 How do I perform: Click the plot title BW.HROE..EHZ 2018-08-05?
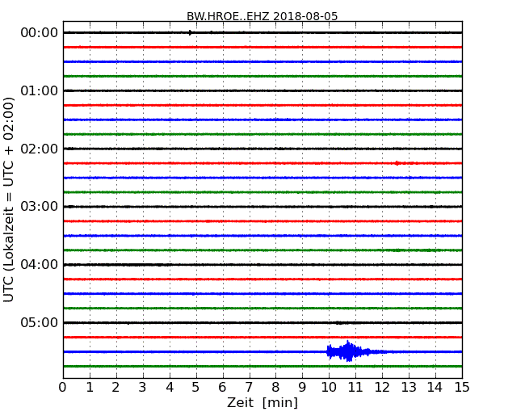262,16
